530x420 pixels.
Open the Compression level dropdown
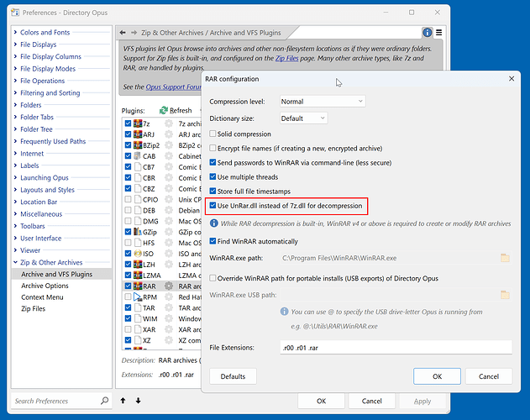pyautogui.click(x=323, y=101)
